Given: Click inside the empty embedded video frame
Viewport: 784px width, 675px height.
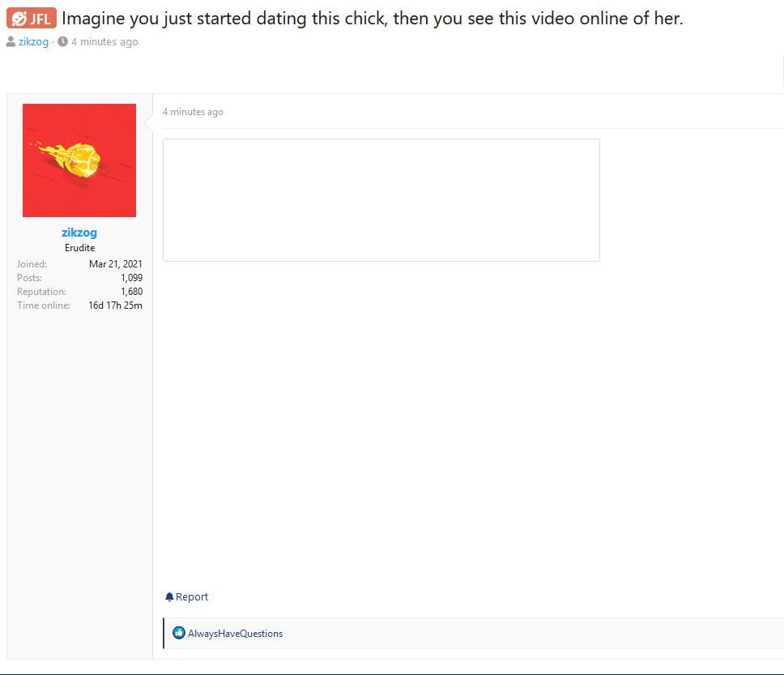Looking at the screenshot, I should (x=381, y=199).
